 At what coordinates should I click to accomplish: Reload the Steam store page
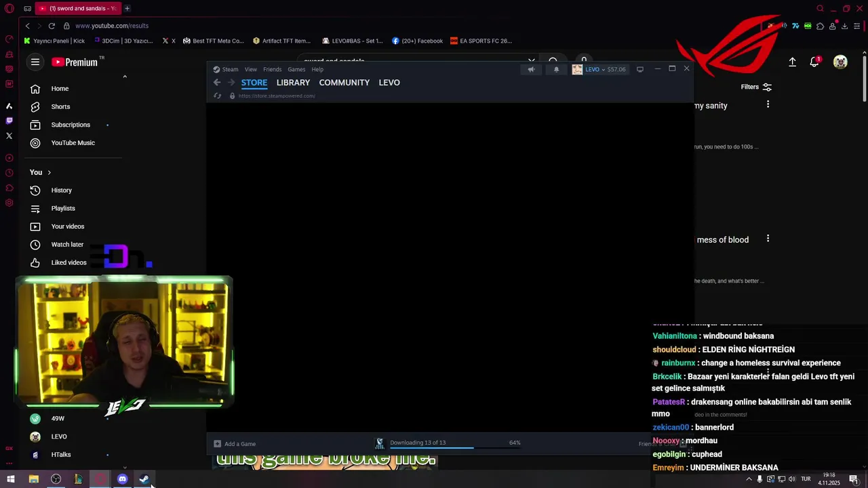tap(217, 96)
